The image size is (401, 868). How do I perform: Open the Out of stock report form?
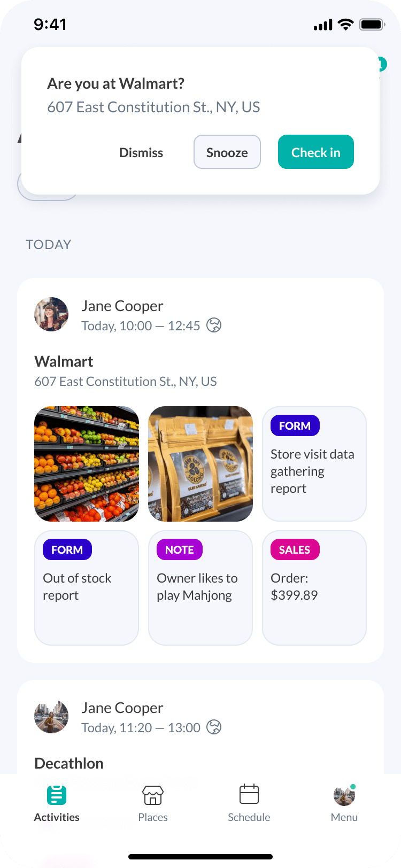tap(87, 588)
